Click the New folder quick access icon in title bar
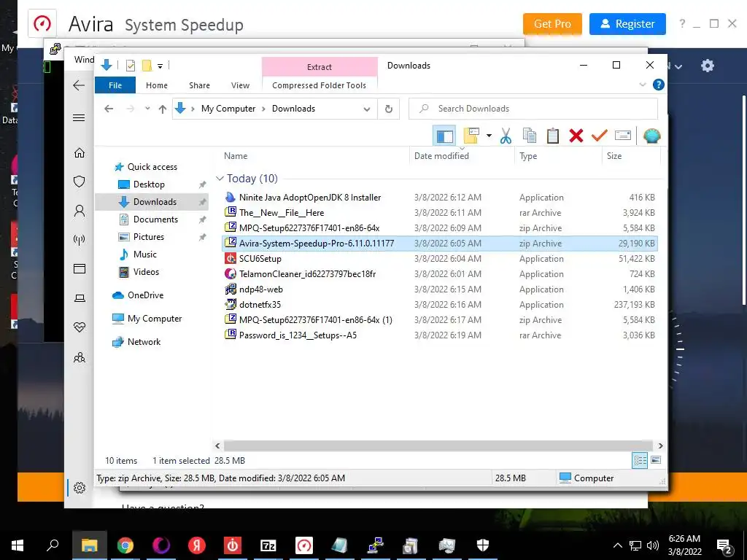 point(147,66)
